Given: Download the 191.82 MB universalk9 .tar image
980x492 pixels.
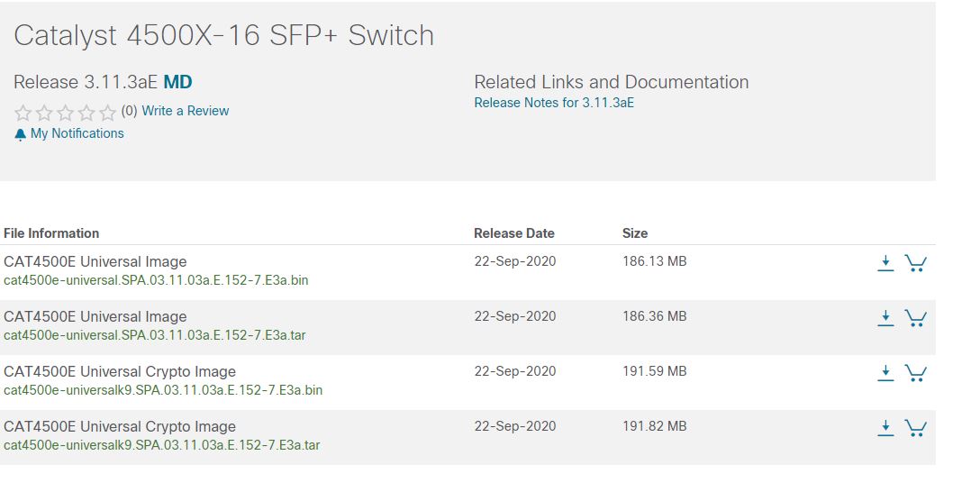Looking at the screenshot, I should [x=885, y=428].
